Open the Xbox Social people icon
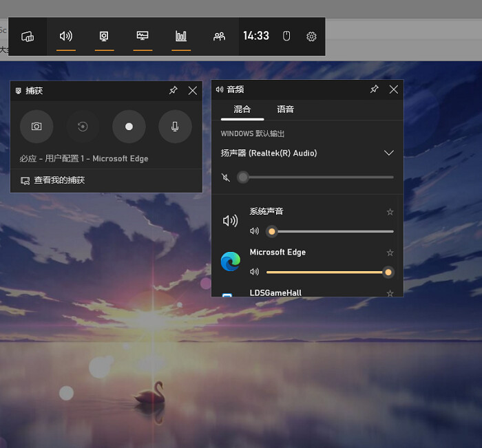482x448 pixels. tap(219, 36)
